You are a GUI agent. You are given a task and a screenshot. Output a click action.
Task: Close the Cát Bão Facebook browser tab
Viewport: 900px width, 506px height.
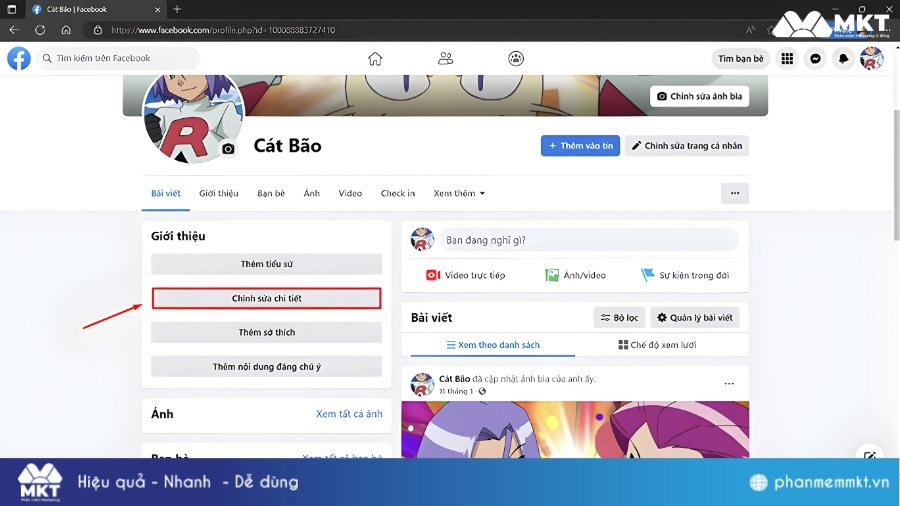click(158, 9)
